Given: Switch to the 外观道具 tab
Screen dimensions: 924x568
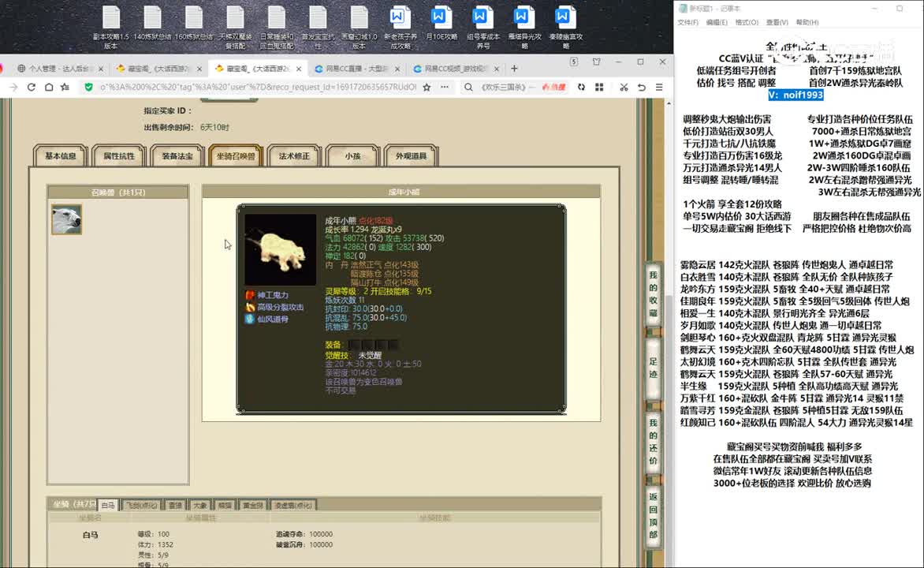Looking at the screenshot, I should tap(411, 155).
